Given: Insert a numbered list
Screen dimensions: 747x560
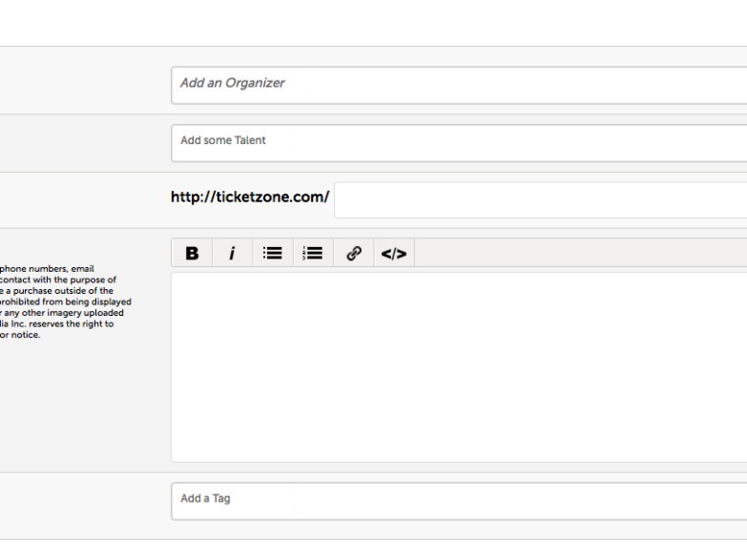Looking at the screenshot, I should pyautogui.click(x=313, y=253).
